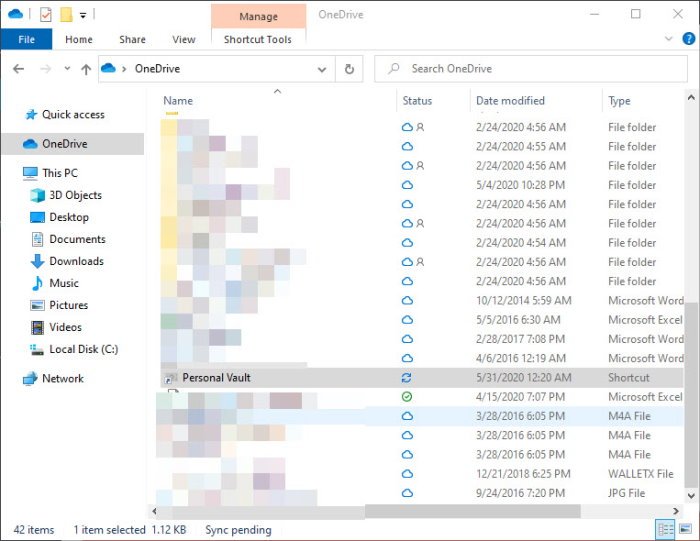700x541 pixels.
Task: Click the Quick access star icon
Action: pyautogui.click(x=31, y=115)
